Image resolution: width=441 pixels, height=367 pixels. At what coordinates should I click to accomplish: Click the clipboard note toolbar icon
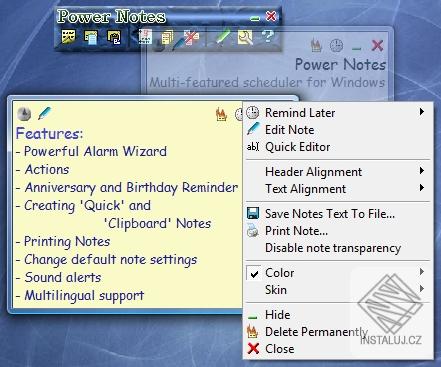[114, 37]
